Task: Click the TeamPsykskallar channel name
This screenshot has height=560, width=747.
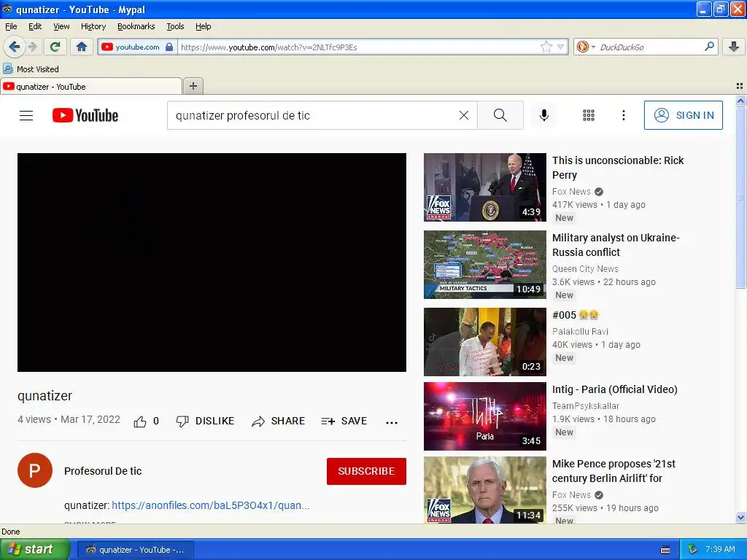Action: click(x=586, y=405)
